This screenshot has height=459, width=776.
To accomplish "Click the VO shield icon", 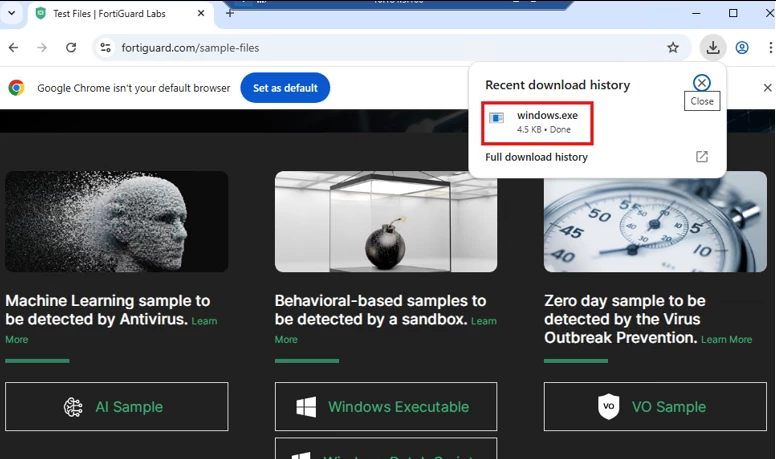I will pos(608,407).
